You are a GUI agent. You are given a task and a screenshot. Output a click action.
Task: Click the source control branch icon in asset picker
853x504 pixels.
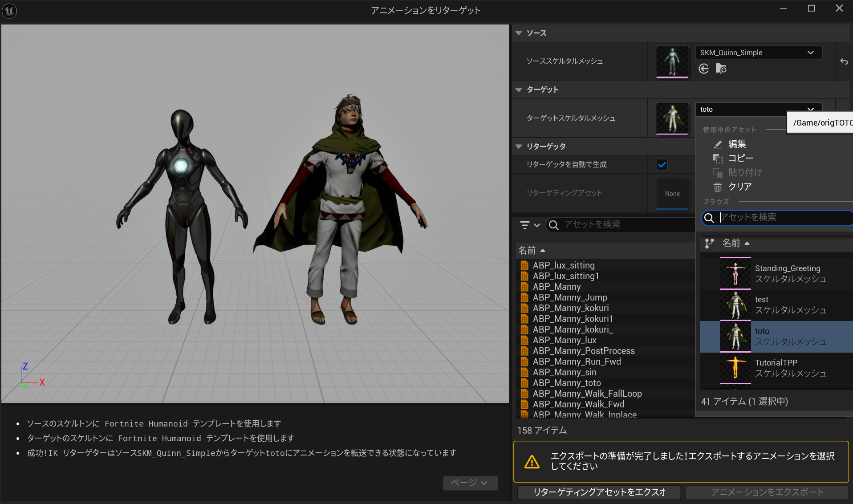point(709,243)
